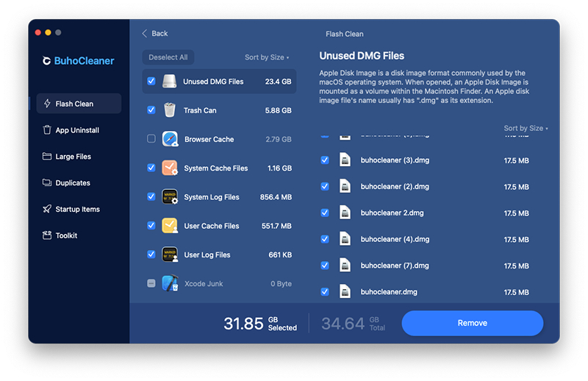The height and width of the screenshot is (381, 588).
Task: Click the Large Files folder icon
Action: (x=47, y=156)
